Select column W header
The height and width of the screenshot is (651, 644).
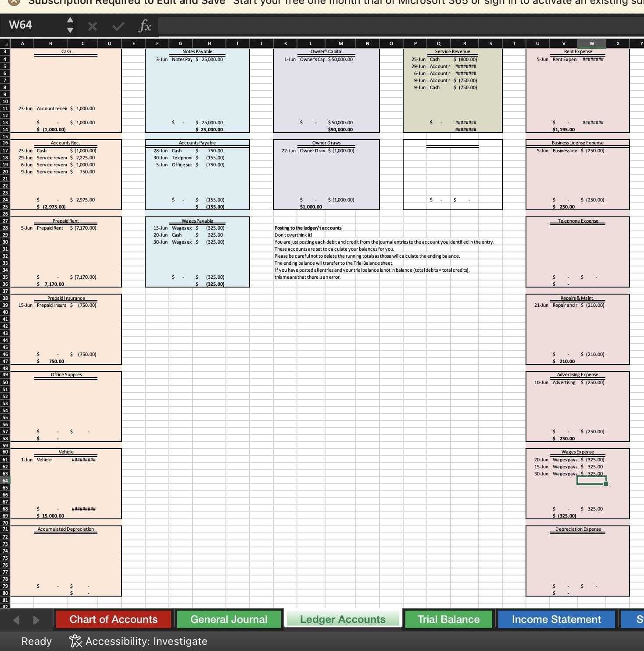(x=591, y=43)
